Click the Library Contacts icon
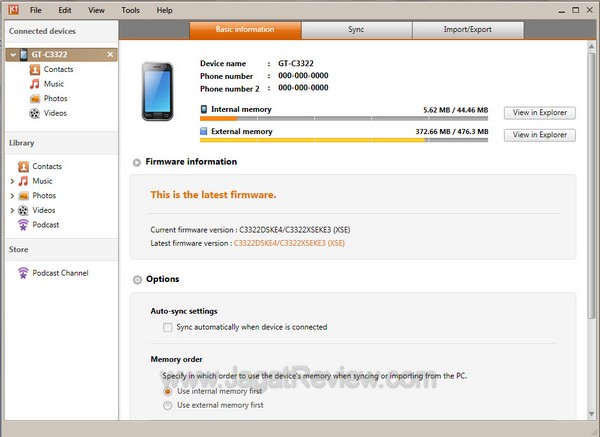This screenshot has height=437, width=600. pyautogui.click(x=23, y=167)
